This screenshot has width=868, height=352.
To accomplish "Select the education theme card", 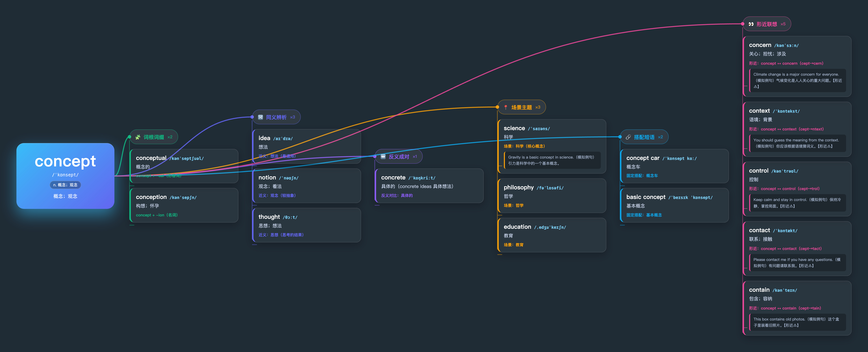I will click(552, 235).
